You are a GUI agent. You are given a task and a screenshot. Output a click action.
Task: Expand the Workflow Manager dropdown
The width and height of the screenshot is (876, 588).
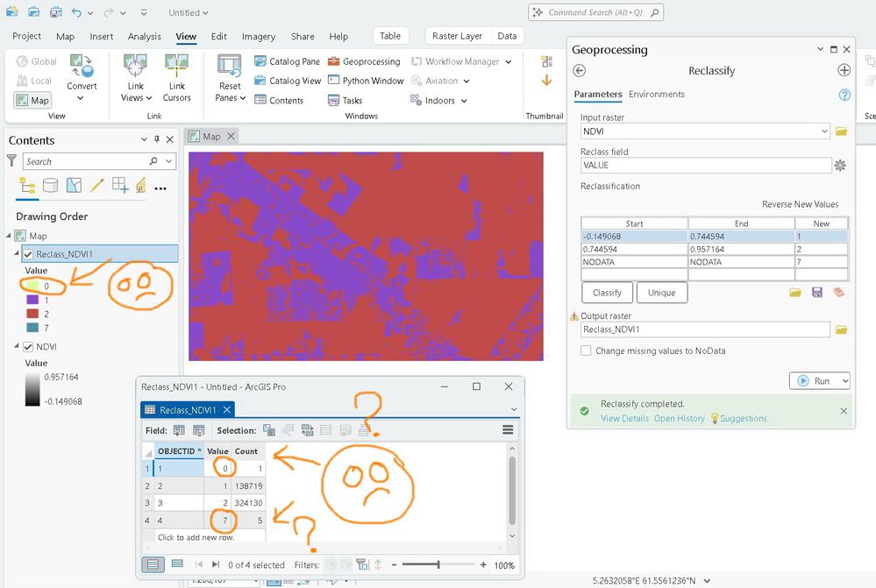(507, 61)
